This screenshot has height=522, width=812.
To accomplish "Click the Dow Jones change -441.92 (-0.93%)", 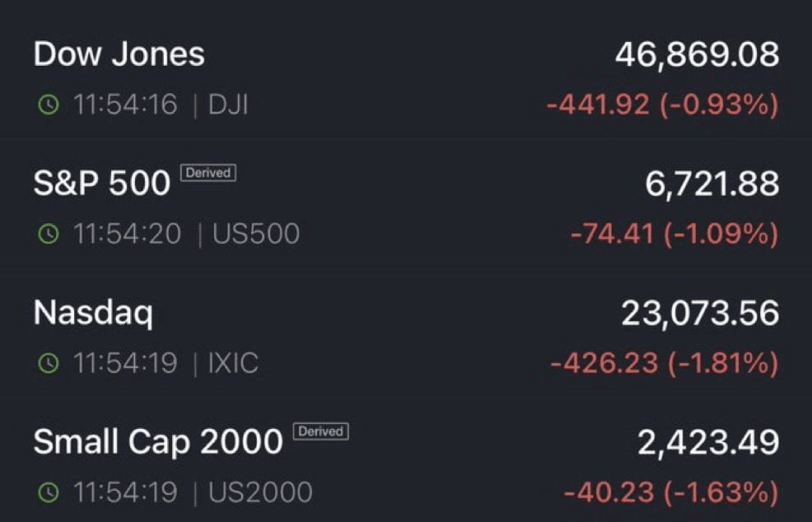I will 662,105.
